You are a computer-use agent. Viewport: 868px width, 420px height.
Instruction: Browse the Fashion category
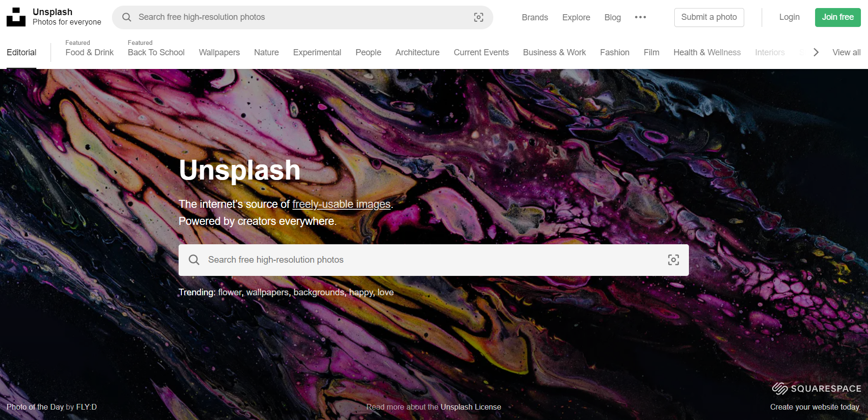(x=614, y=52)
